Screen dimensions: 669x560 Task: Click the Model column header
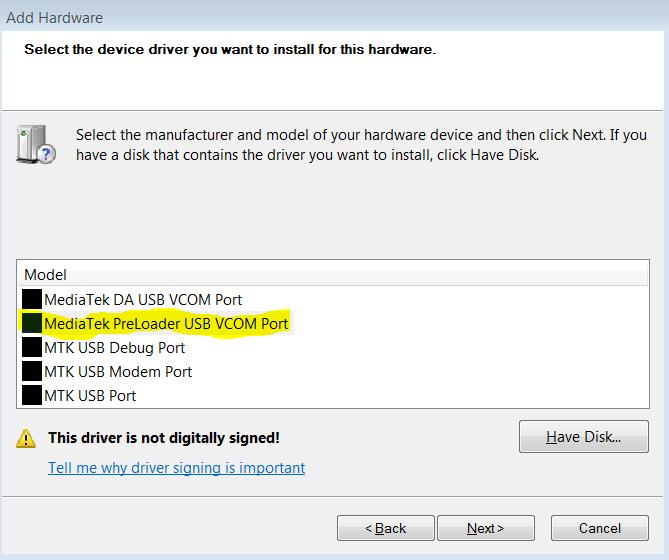click(333, 274)
